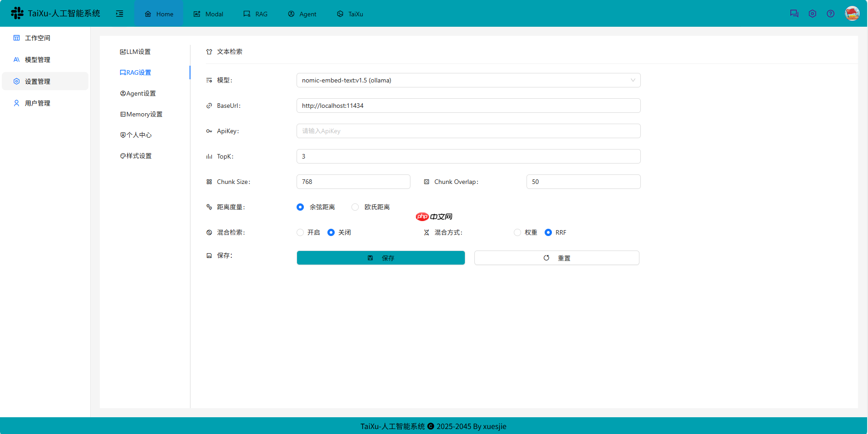Click the 保存 save button
The height and width of the screenshot is (434, 868).
point(381,258)
